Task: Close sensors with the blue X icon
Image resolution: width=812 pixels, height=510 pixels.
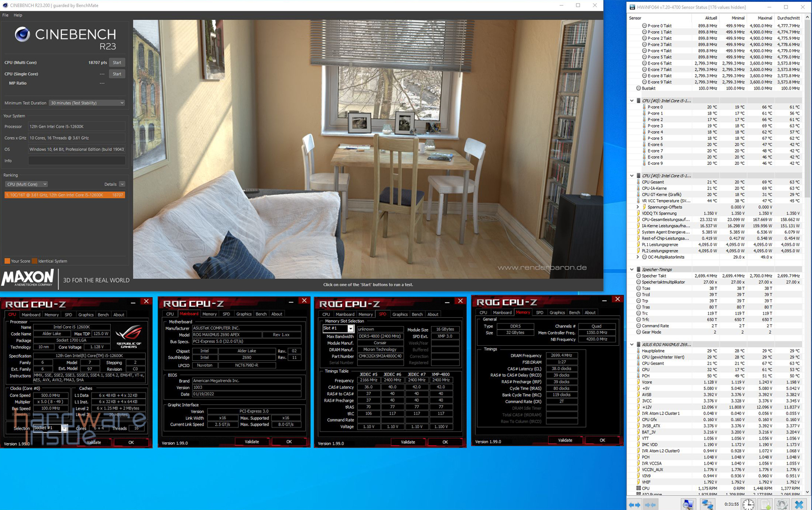Action: (799, 504)
